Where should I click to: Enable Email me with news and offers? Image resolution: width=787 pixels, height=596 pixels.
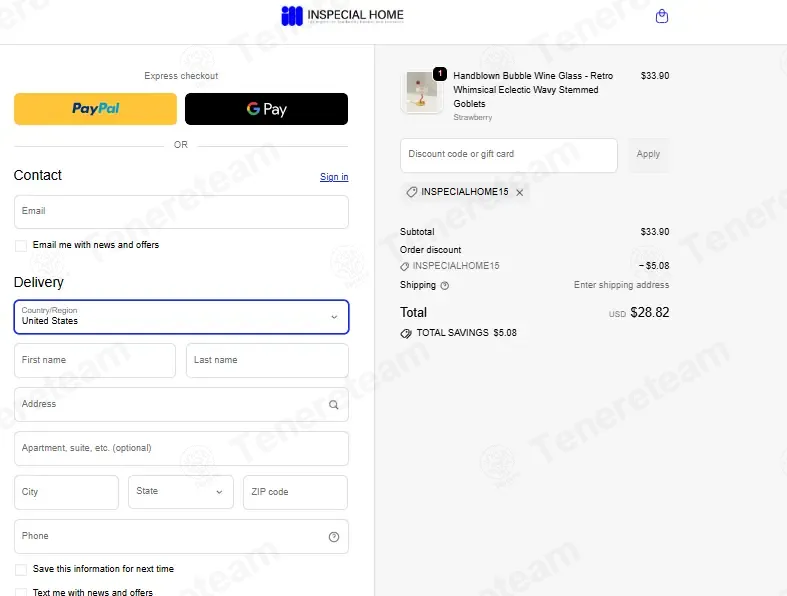(21, 246)
